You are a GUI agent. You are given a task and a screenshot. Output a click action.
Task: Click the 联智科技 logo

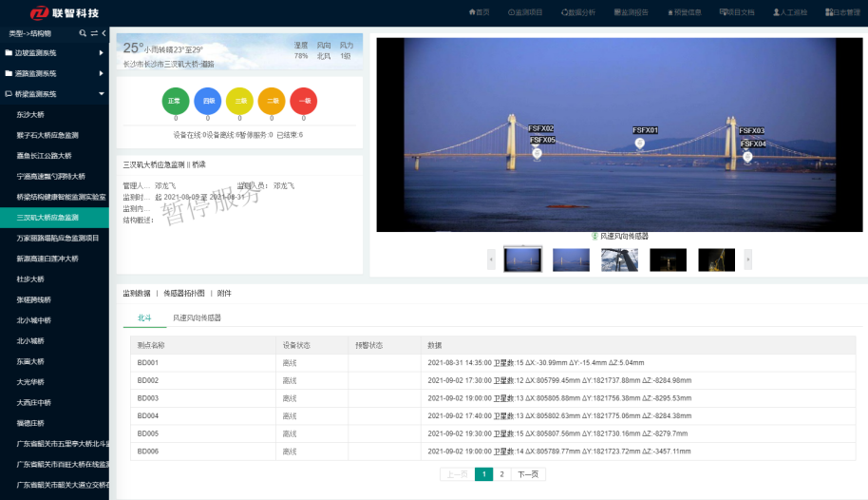click(x=65, y=12)
